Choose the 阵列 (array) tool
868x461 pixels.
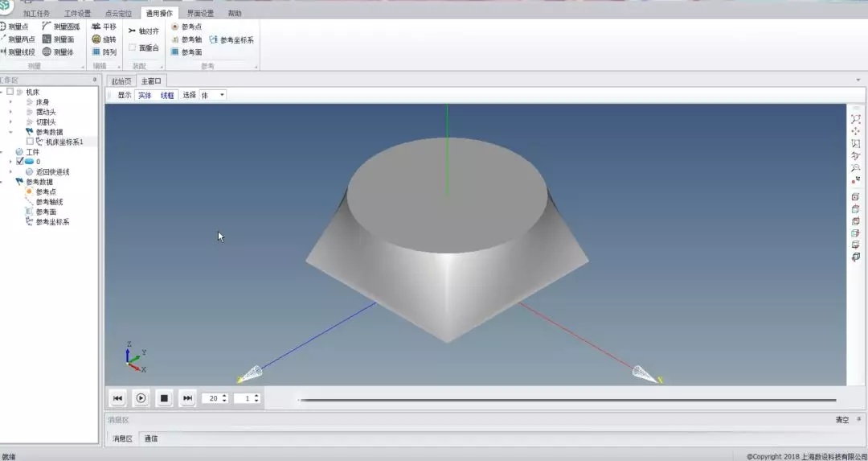(x=104, y=52)
